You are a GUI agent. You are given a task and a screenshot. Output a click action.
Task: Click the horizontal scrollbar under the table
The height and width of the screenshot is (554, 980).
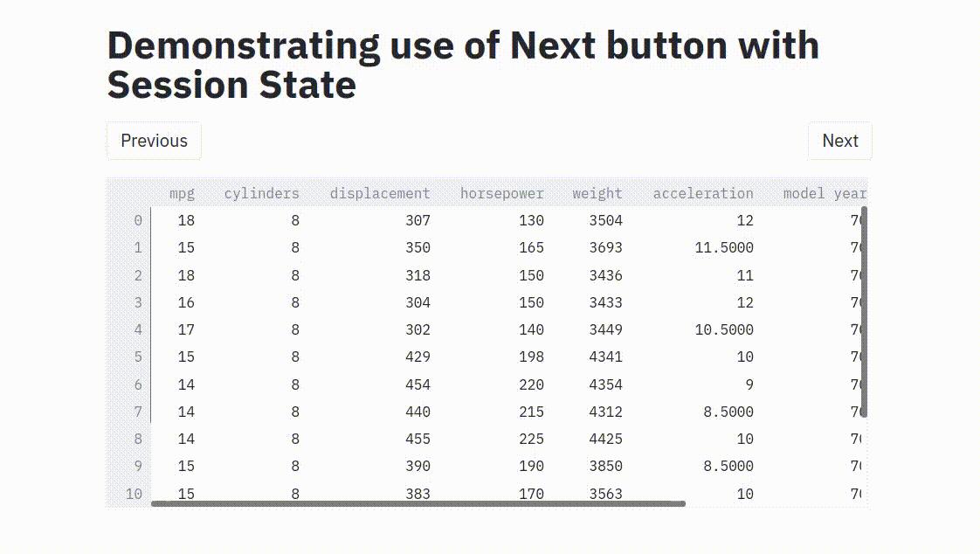[x=418, y=503]
